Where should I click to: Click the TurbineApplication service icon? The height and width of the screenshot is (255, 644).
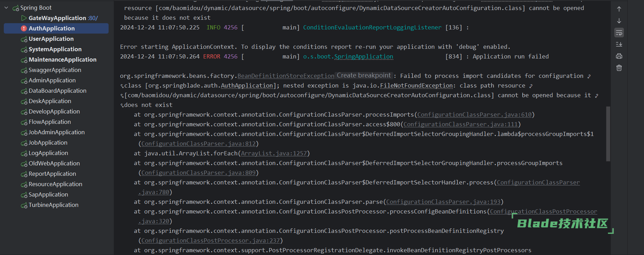coord(24,205)
